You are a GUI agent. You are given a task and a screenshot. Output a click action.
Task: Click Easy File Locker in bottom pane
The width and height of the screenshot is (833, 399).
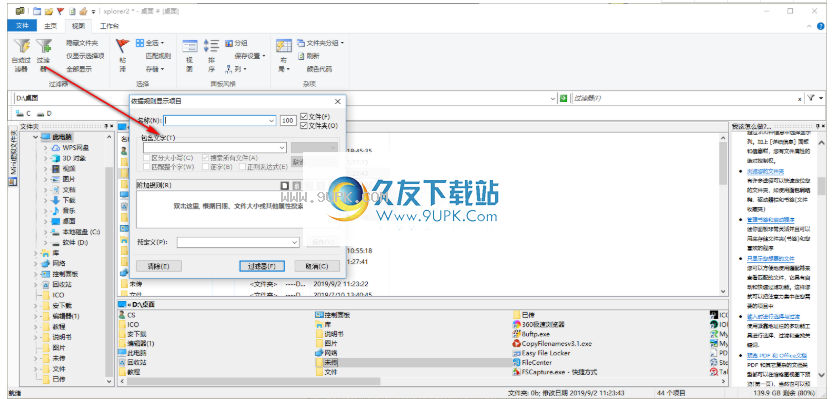(541, 353)
